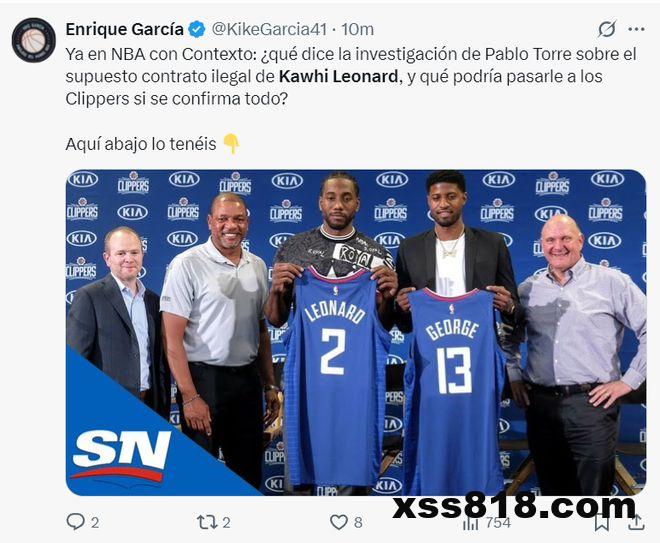Toggle the bookmark icon on this post
This screenshot has height=543, width=660.
click(x=602, y=523)
